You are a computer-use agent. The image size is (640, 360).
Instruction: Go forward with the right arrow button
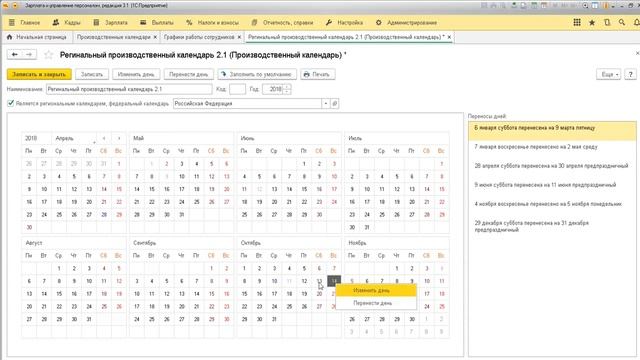pos(29,54)
